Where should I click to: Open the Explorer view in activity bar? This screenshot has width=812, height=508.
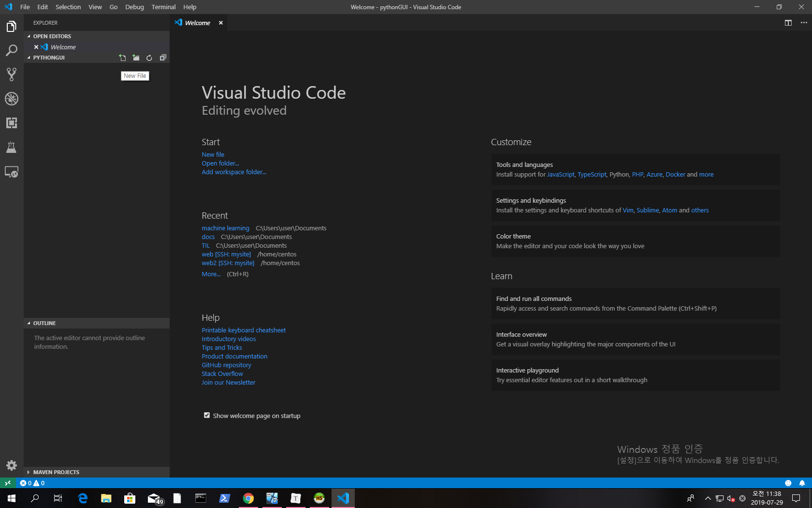point(12,27)
